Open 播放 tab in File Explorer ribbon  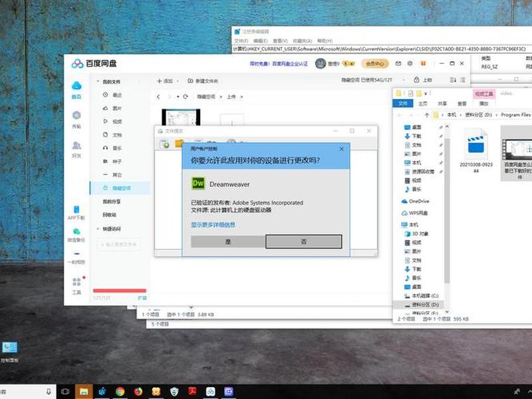pos(484,104)
